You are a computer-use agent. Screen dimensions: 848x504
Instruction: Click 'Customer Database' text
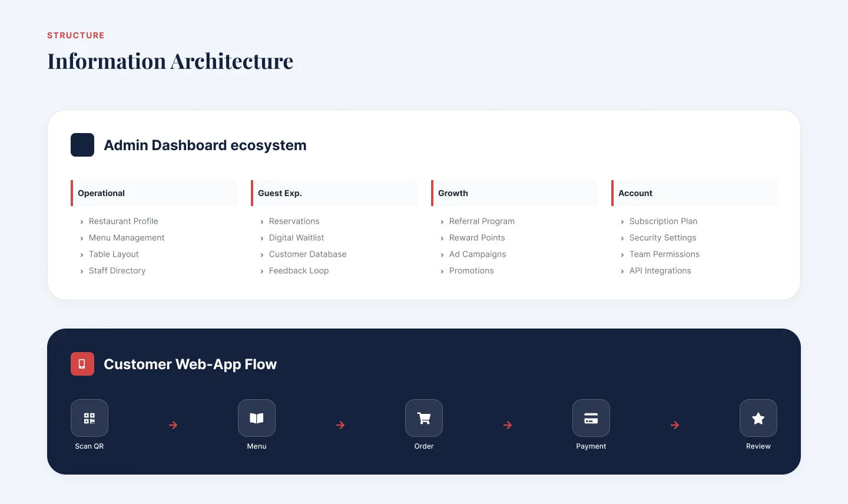click(307, 254)
